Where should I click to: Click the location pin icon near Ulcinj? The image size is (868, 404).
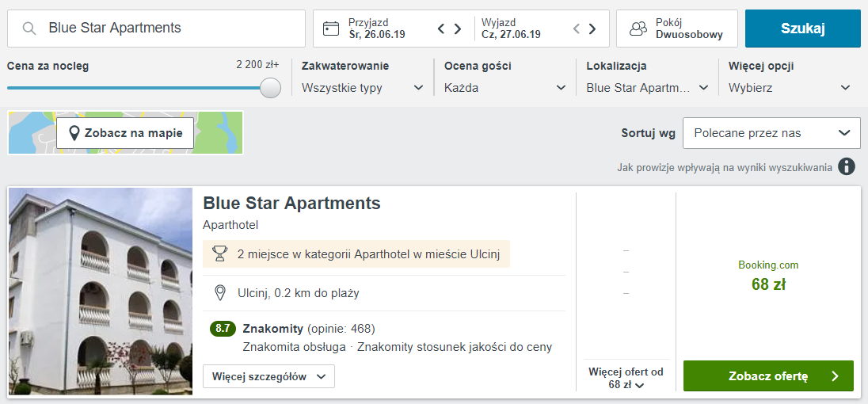coord(219,293)
